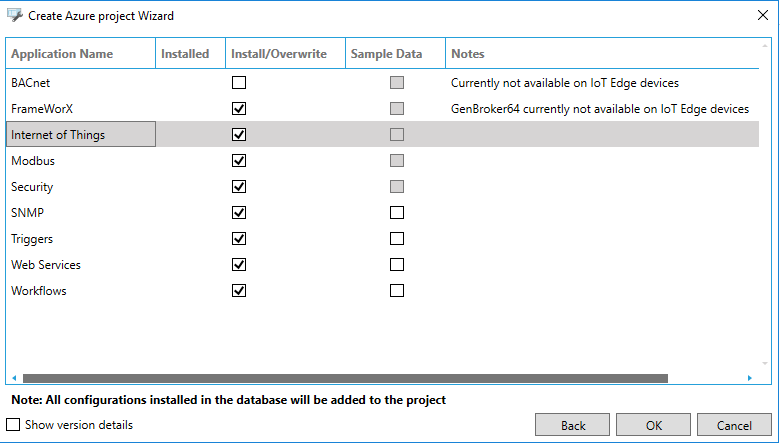The width and height of the screenshot is (780, 443).
Task: Uncheck Install/Overwrite for FrameWorX
Action: click(239, 109)
